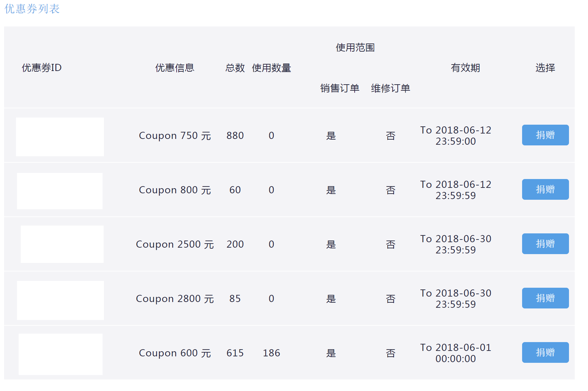Click the 使用数量 column header
This screenshot has width=588, height=391.
pyautogui.click(x=271, y=68)
